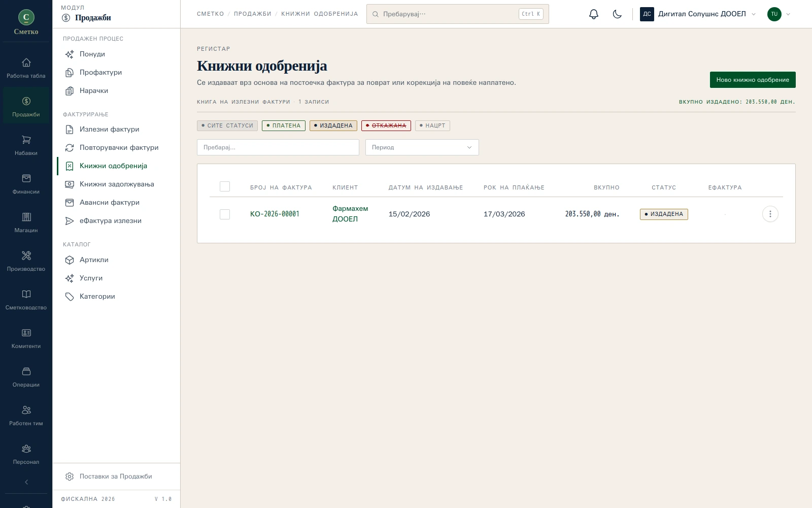Collapse the left navigation rail arrow

point(26,482)
